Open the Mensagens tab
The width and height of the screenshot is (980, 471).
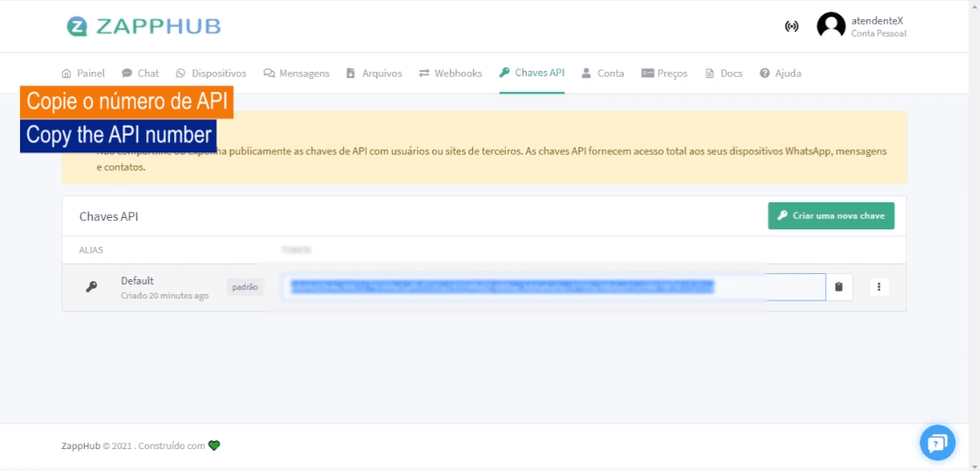(297, 74)
